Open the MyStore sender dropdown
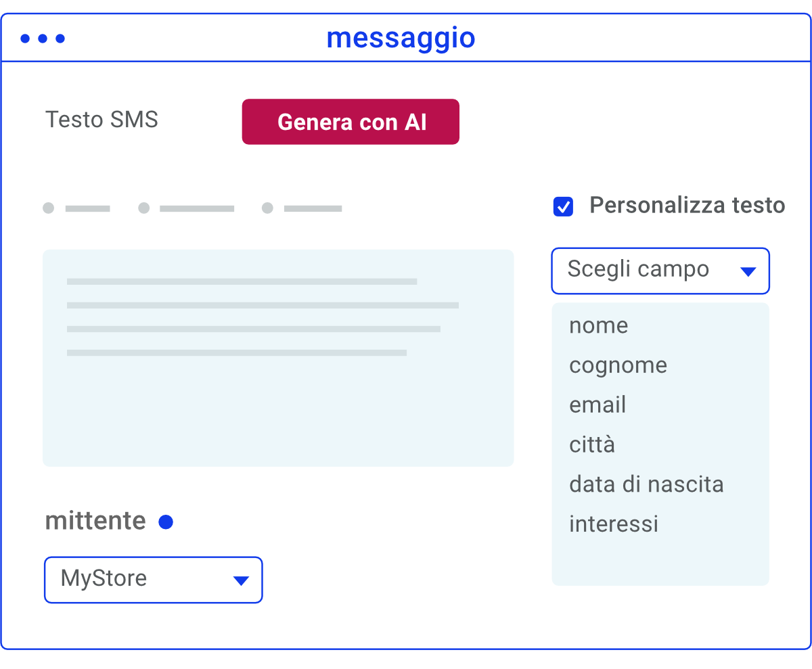This screenshot has height=669, width=812. click(153, 579)
